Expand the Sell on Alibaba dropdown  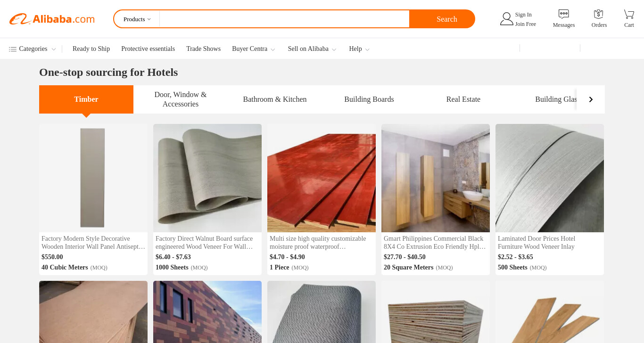pyautogui.click(x=312, y=49)
